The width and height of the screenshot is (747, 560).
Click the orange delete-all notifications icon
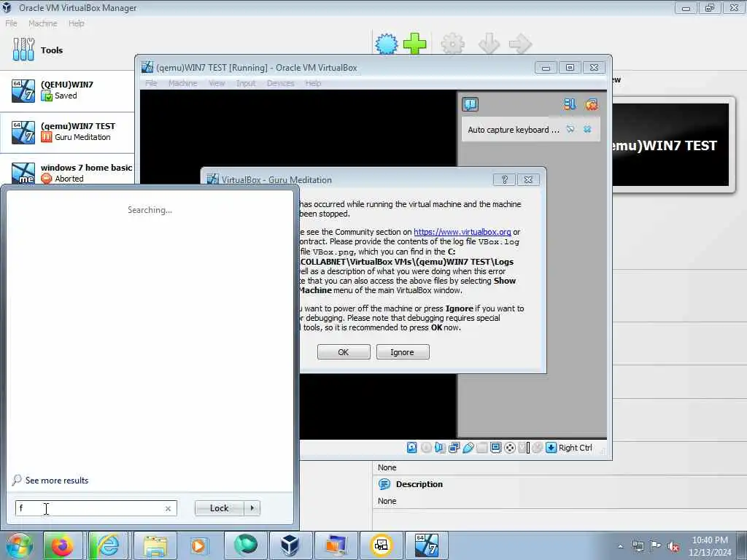pyautogui.click(x=591, y=104)
